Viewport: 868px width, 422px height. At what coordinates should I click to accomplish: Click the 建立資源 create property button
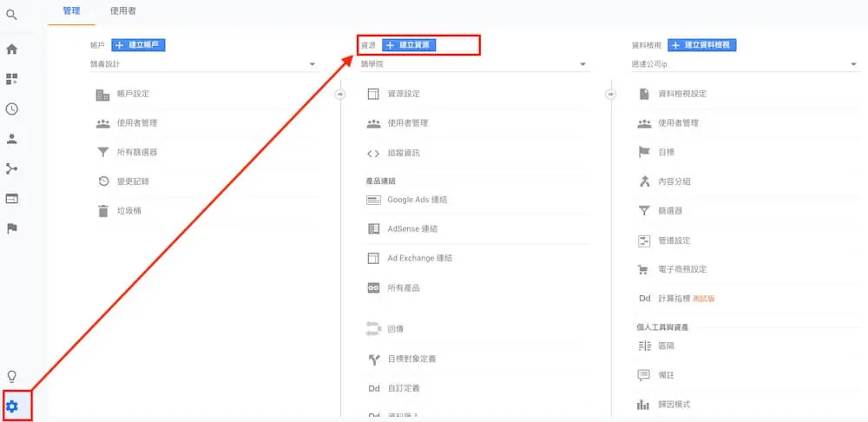point(409,45)
